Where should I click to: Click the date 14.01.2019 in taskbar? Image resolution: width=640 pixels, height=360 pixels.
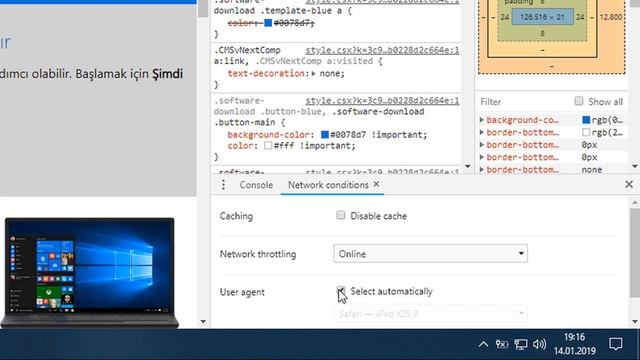[574, 351]
